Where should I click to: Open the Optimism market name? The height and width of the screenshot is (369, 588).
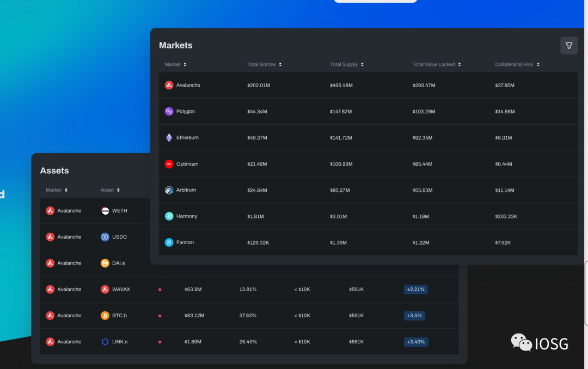187,164
